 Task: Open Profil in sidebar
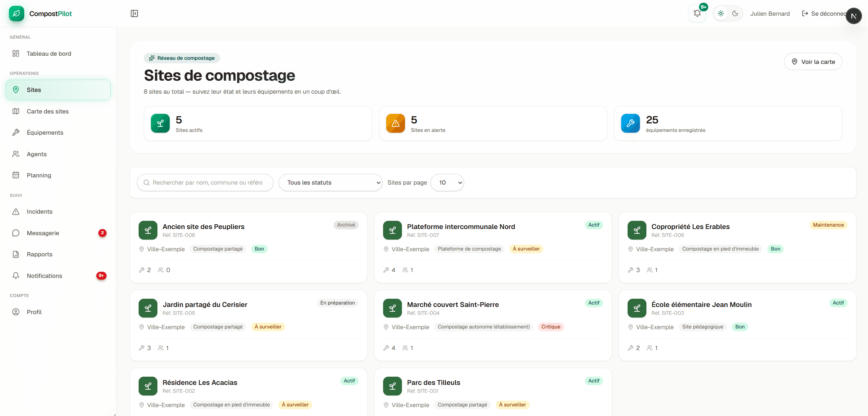[x=58, y=312]
